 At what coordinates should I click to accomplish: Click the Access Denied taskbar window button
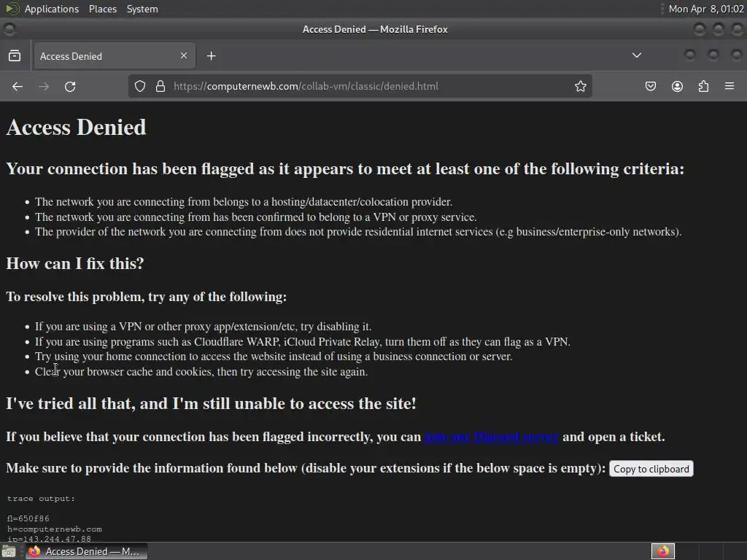click(87, 551)
